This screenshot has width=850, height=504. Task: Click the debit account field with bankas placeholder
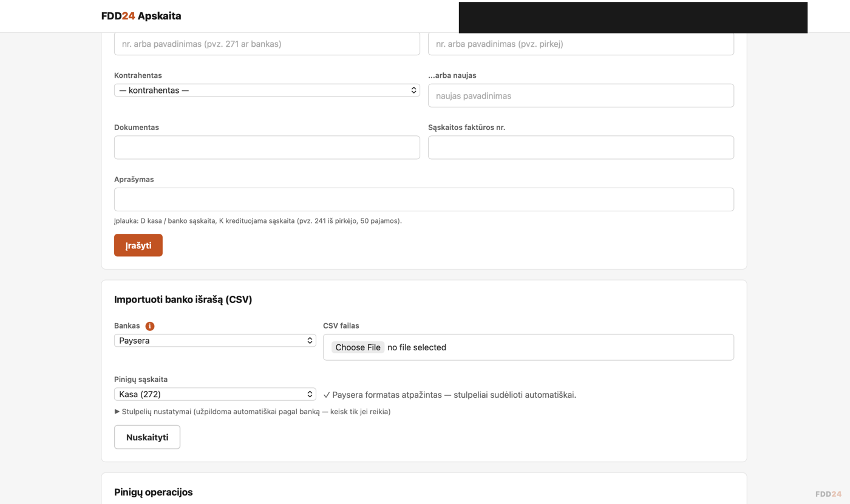(267, 44)
